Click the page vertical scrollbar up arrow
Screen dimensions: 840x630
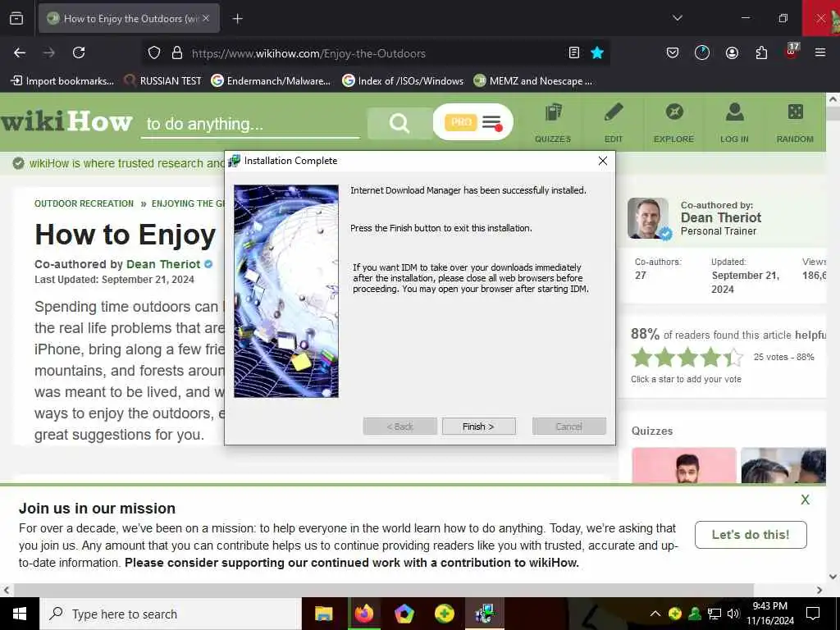tap(833, 99)
